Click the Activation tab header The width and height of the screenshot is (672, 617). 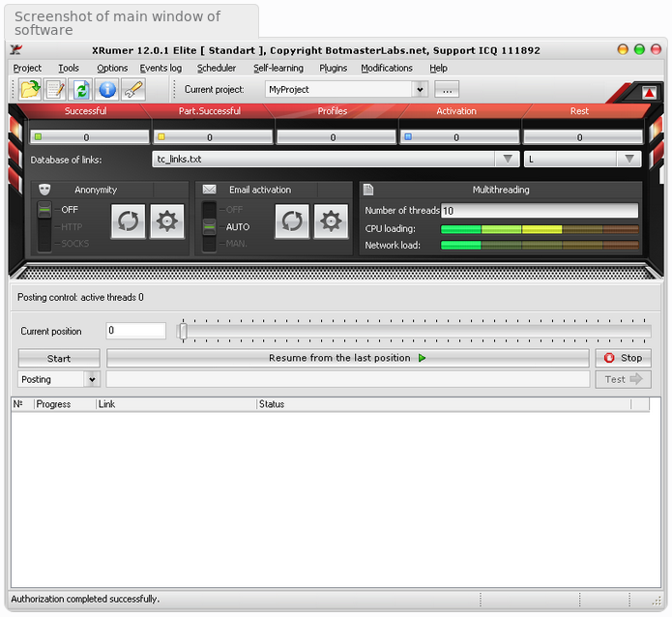coord(456,111)
